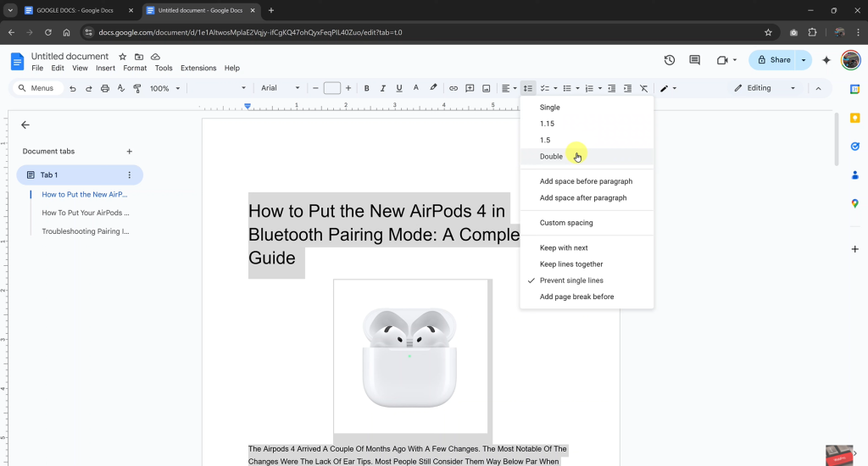The width and height of the screenshot is (868, 466).
Task: Open the Insert menu
Action: coord(105,68)
